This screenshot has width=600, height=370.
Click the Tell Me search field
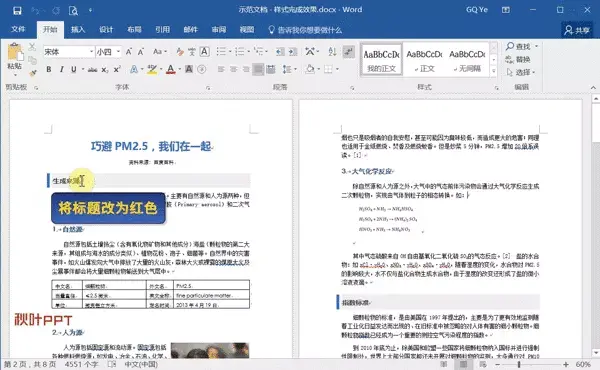305,29
